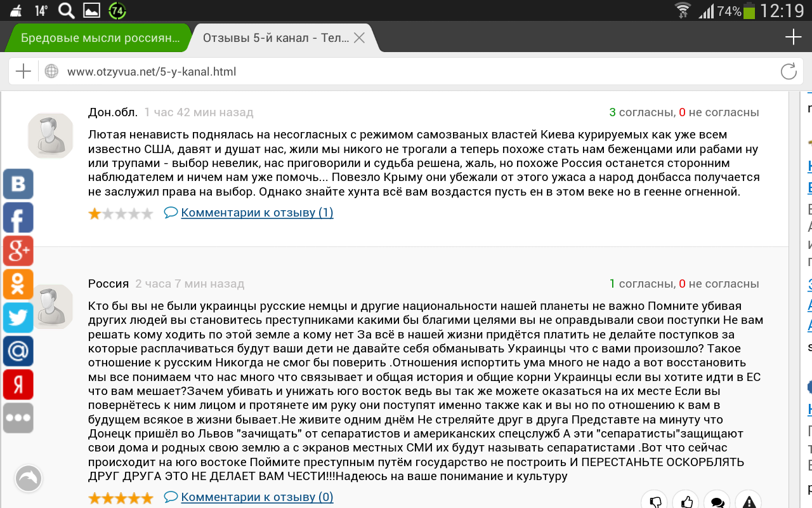Share the page on VKontakte
The height and width of the screenshot is (508, 812).
pyautogui.click(x=18, y=184)
